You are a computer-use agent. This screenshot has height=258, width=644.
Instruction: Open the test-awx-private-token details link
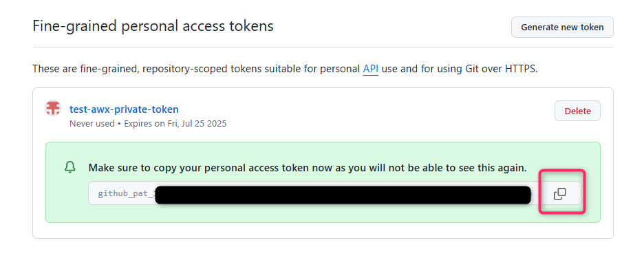pyautogui.click(x=124, y=109)
